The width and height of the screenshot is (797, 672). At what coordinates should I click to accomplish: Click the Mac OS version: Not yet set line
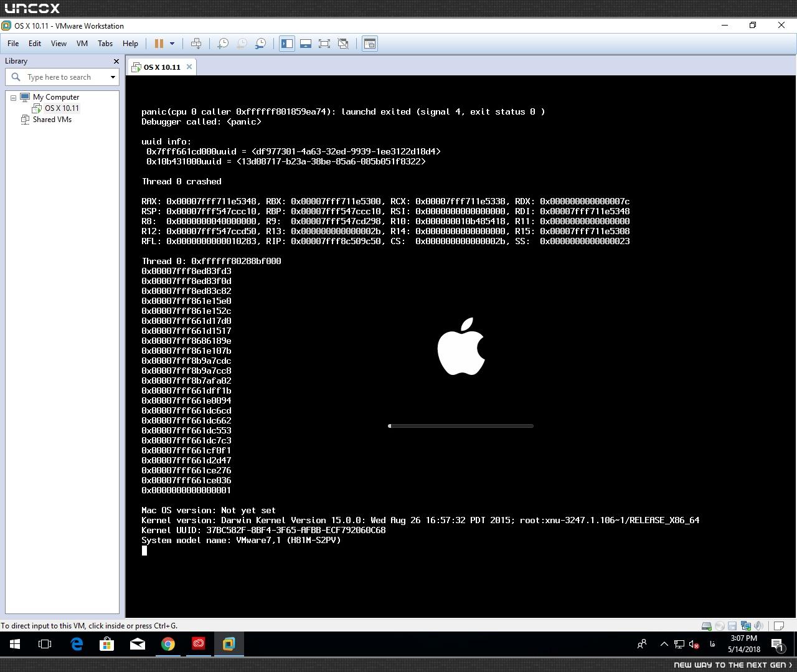click(209, 511)
